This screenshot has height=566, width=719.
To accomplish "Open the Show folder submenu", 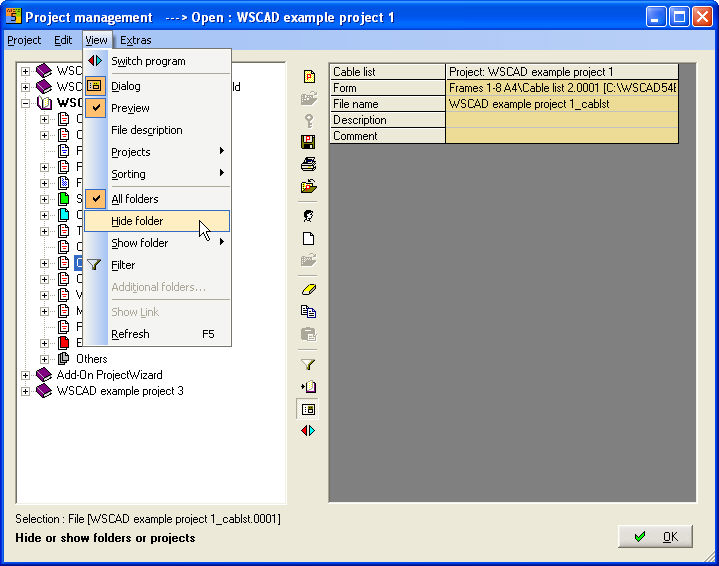I will [157, 243].
